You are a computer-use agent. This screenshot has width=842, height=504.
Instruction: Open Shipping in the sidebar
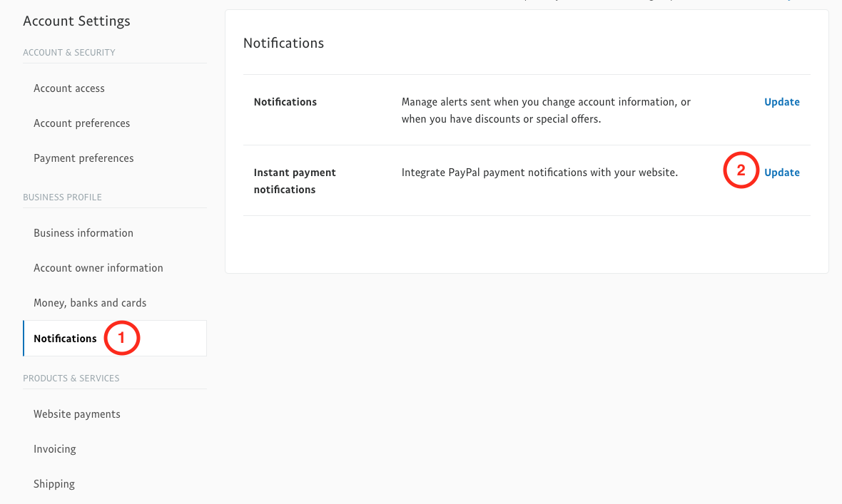[54, 484]
